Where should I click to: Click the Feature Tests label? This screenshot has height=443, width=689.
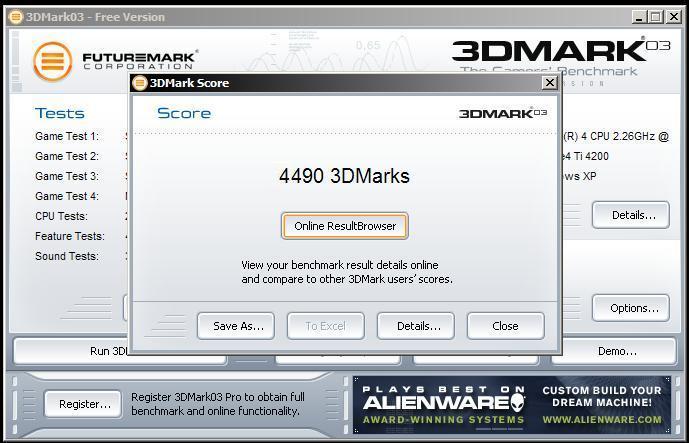(x=70, y=236)
